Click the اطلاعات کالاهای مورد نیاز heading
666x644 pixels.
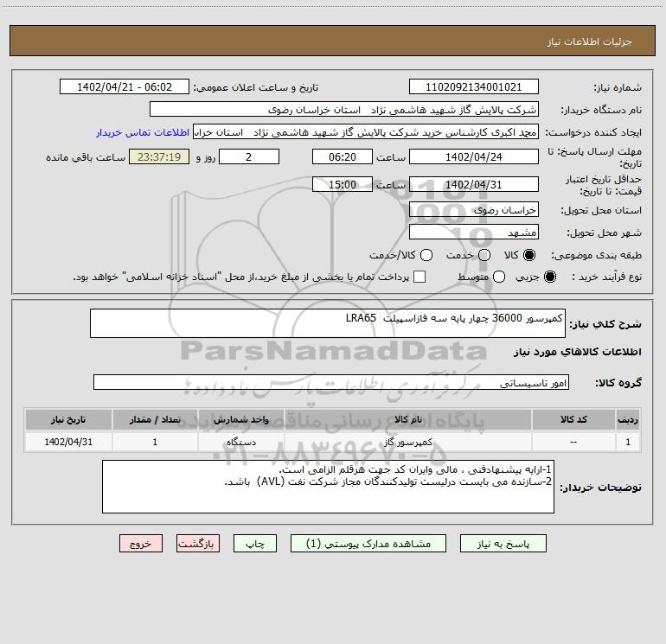pos(578,352)
